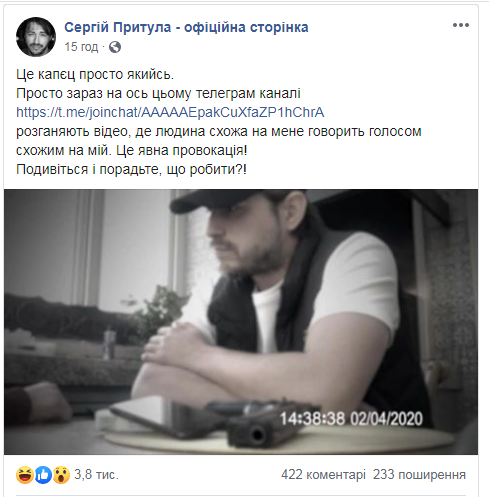Click the 14:38:38 02/04/2020 timestamp overlay

click(351, 419)
